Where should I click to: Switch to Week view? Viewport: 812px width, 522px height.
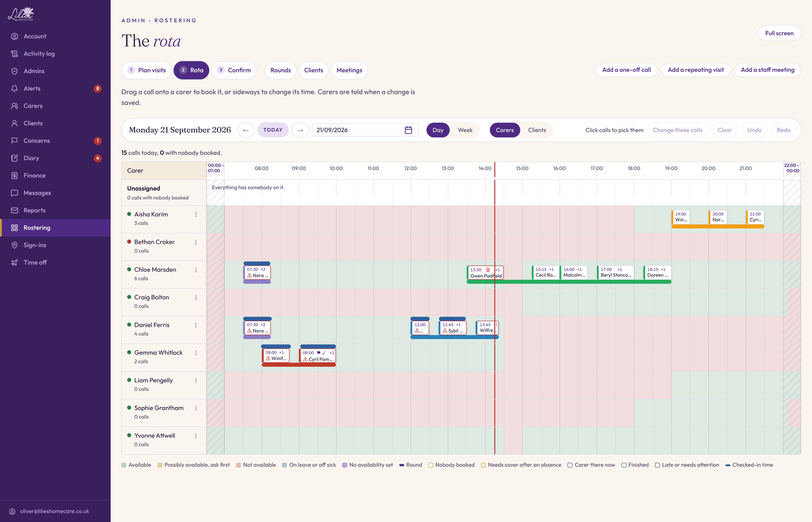pos(465,130)
